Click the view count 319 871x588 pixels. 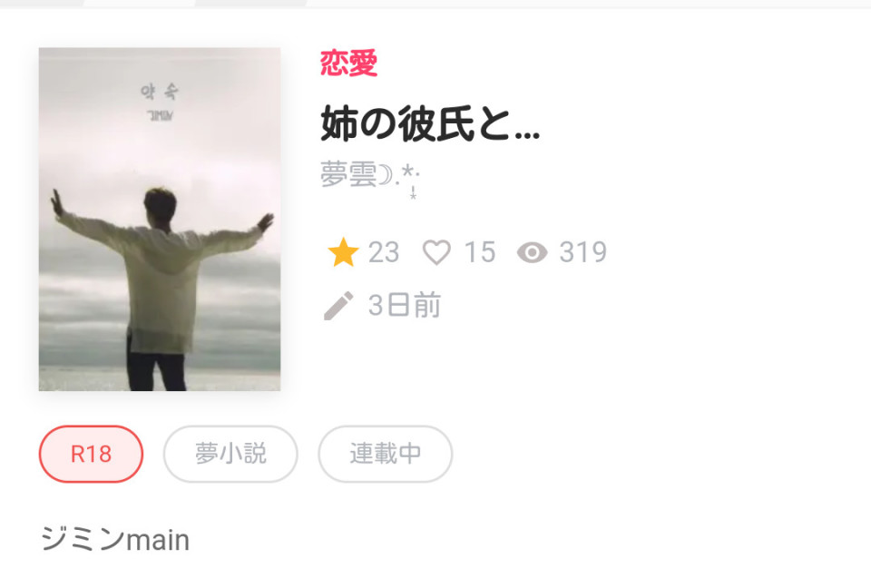tap(583, 252)
